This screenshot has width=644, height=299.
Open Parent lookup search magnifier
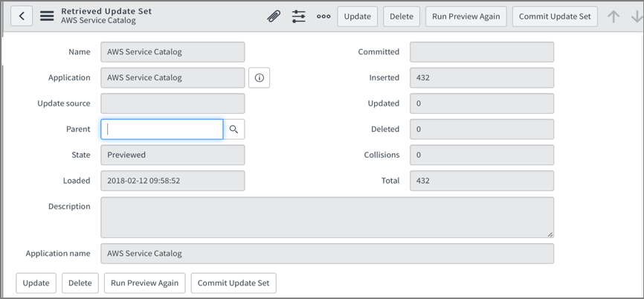[234, 129]
